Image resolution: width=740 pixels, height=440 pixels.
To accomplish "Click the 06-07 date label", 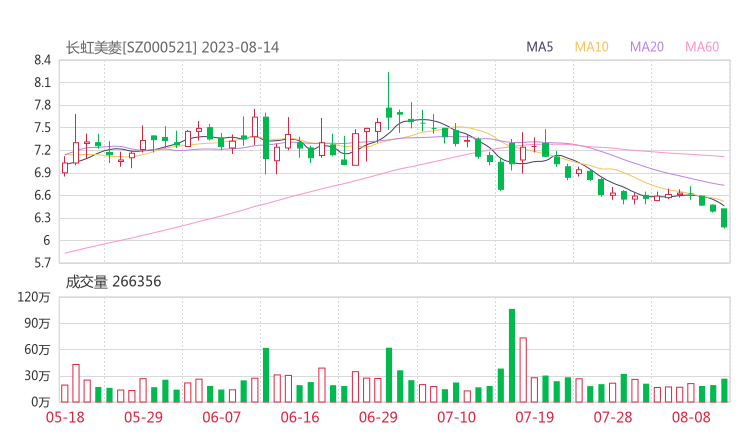I will tap(222, 417).
